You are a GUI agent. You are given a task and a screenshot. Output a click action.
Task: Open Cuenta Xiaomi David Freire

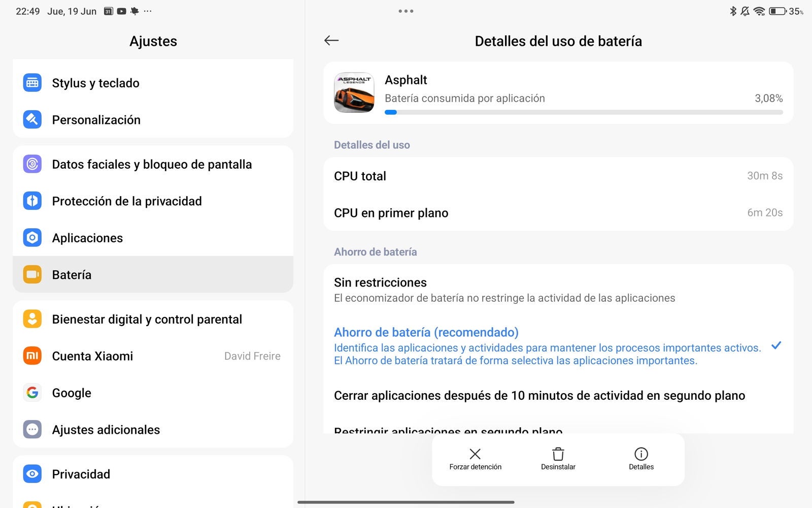coord(153,356)
